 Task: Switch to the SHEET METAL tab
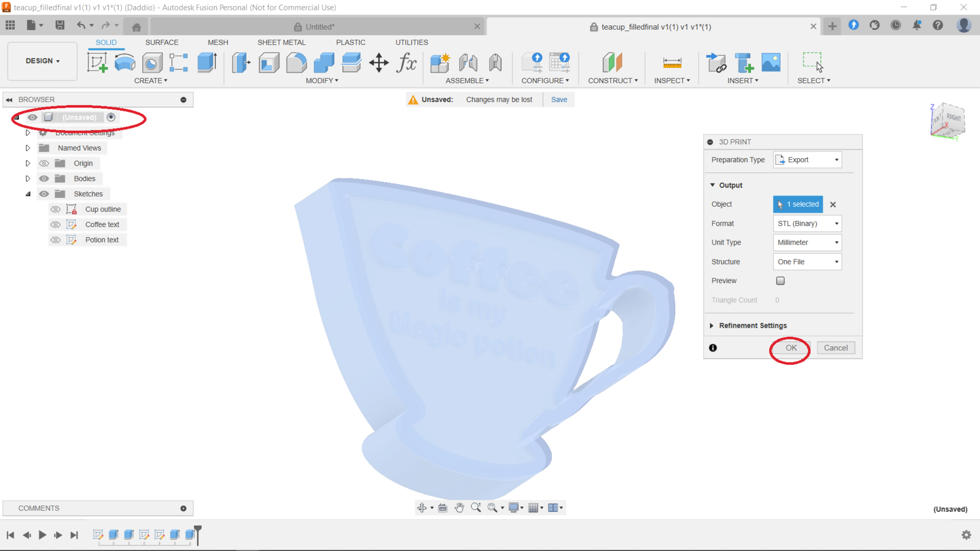click(281, 42)
